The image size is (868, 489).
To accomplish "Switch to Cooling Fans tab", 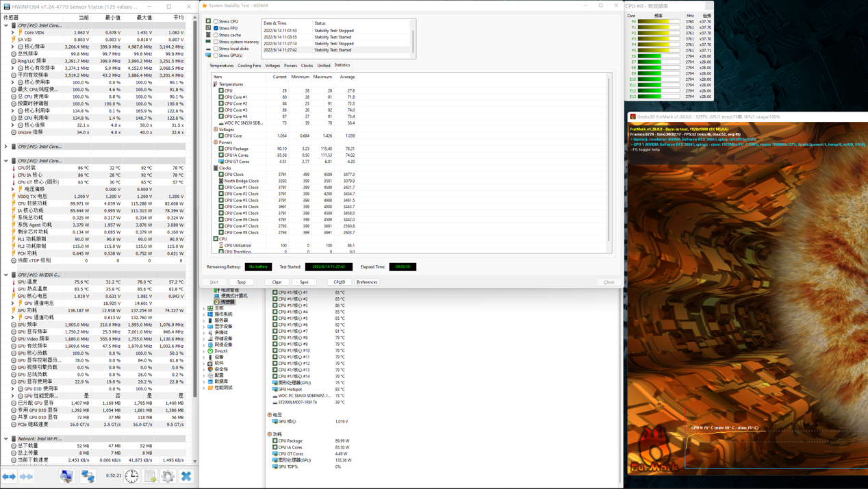I will [x=249, y=66].
